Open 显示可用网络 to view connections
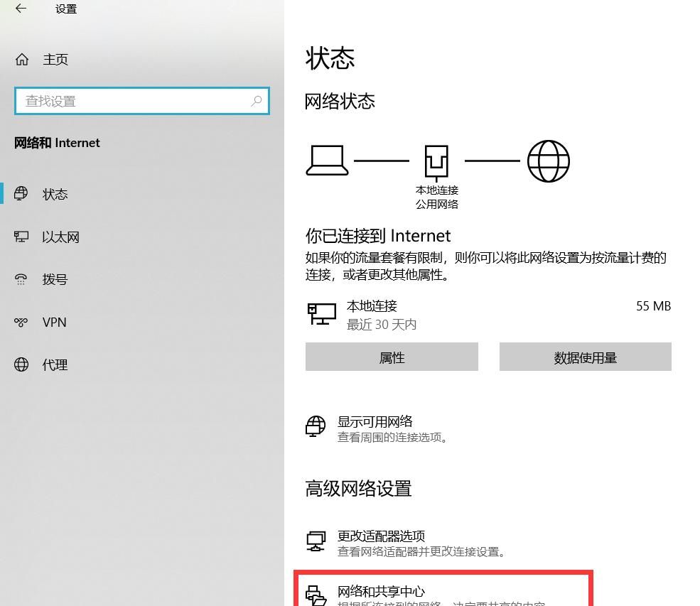This screenshot has width=700, height=606. tap(375, 421)
